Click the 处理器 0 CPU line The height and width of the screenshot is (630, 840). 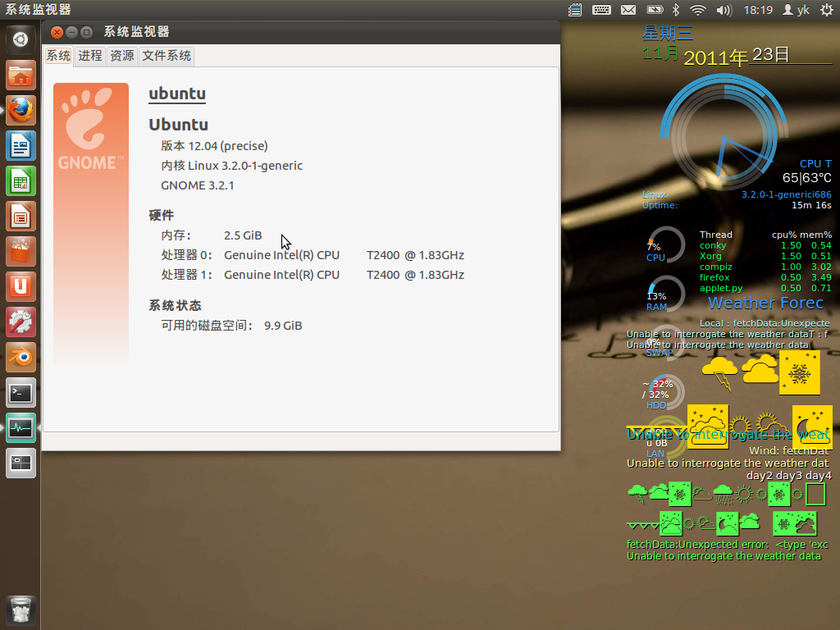pos(313,255)
